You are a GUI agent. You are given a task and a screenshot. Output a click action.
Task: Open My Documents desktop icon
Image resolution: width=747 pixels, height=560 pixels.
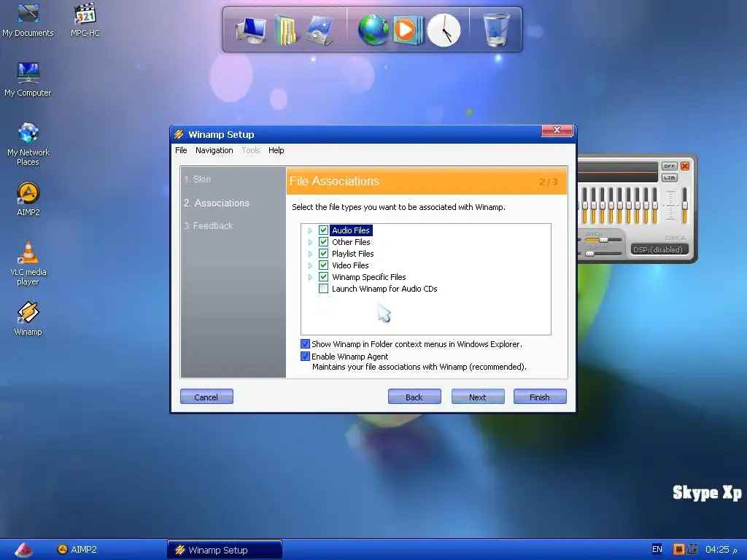tap(28, 20)
